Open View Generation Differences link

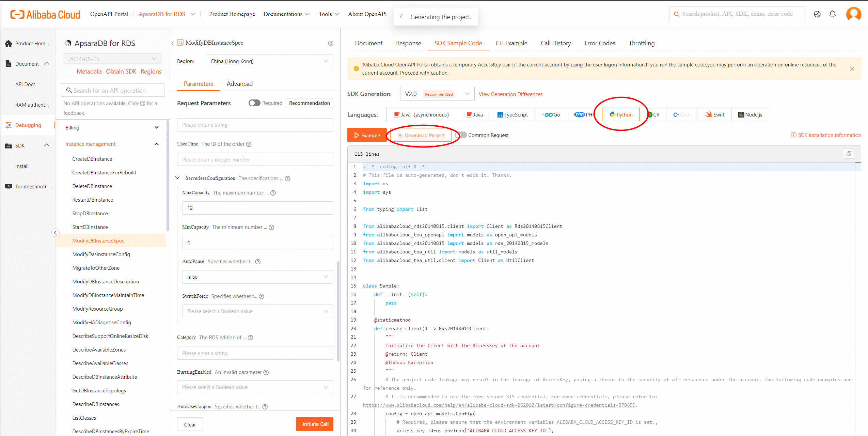(x=510, y=94)
